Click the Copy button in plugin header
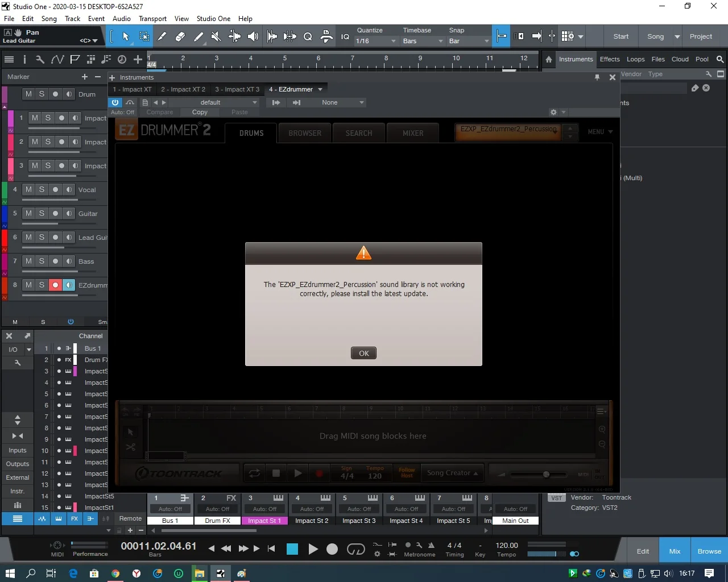 click(x=200, y=112)
